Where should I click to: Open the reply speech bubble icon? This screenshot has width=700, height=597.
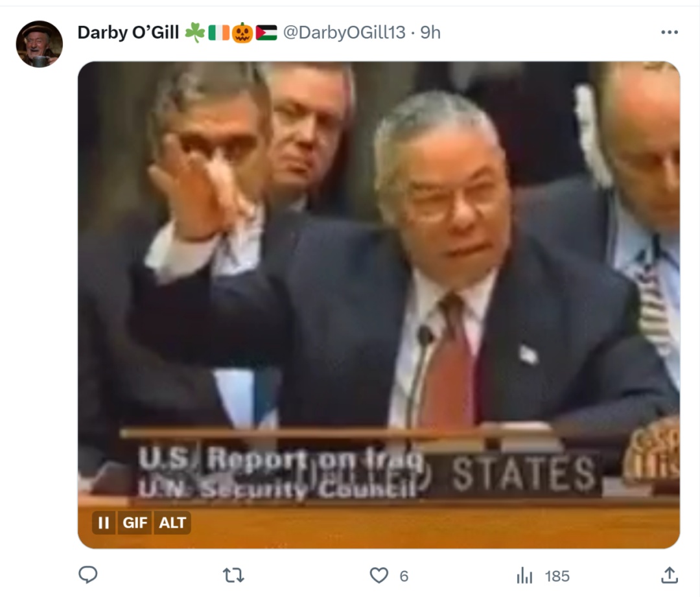[x=88, y=575]
